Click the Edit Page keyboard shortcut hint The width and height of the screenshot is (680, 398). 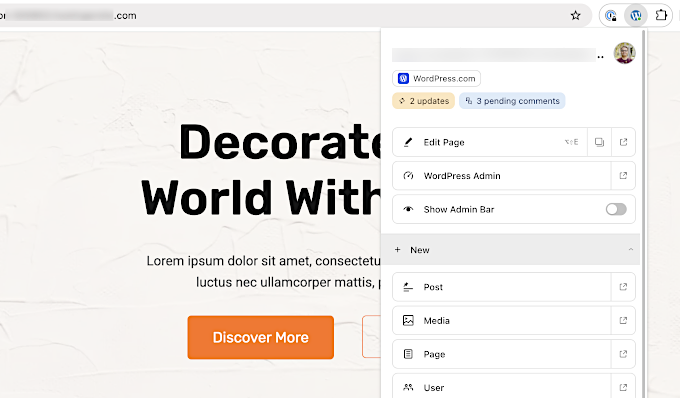coord(571,142)
